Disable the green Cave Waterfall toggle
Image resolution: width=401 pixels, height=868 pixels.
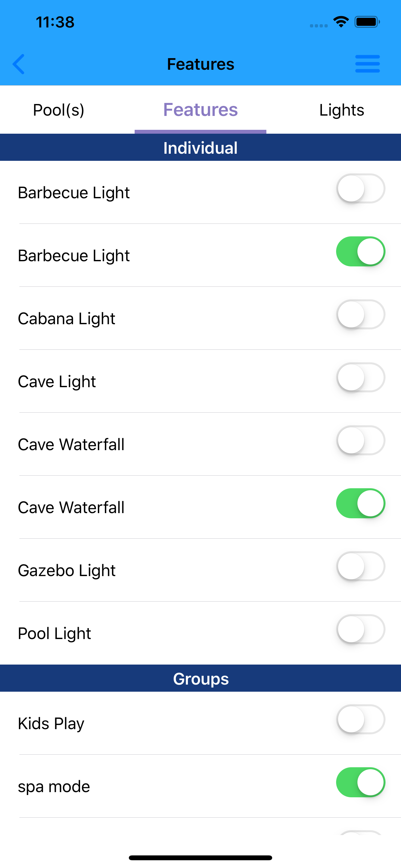click(361, 503)
